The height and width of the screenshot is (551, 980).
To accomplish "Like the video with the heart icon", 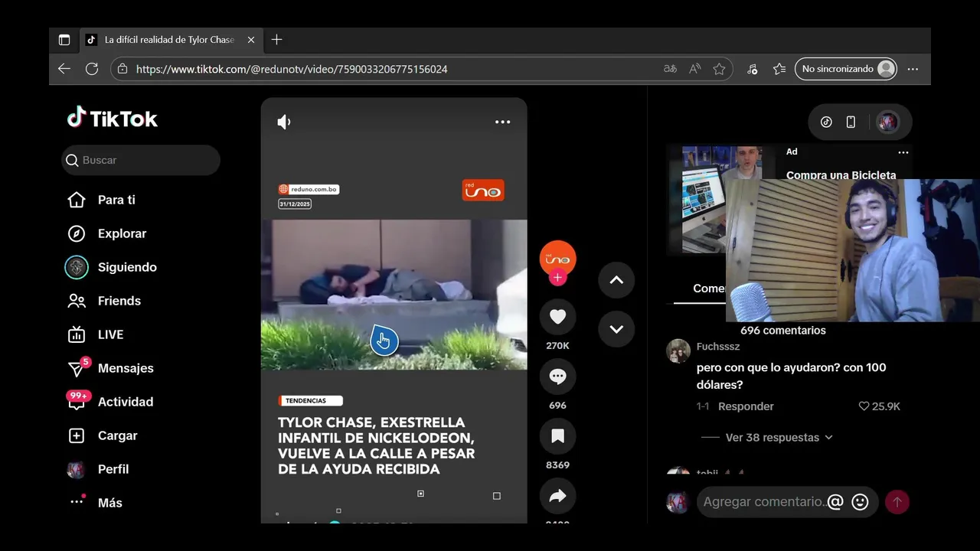I will click(557, 317).
